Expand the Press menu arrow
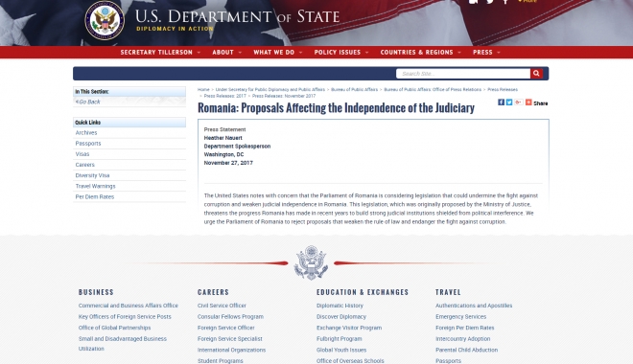Image resolution: width=633 pixels, height=364 pixels. click(x=498, y=53)
